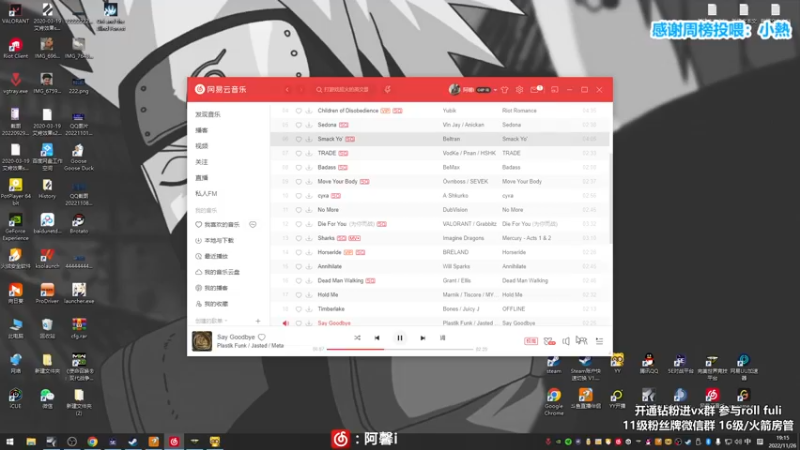Screen dimensions: 800x450
Task: Open the skin theme shirt icon
Action: click(x=505, y=90)
